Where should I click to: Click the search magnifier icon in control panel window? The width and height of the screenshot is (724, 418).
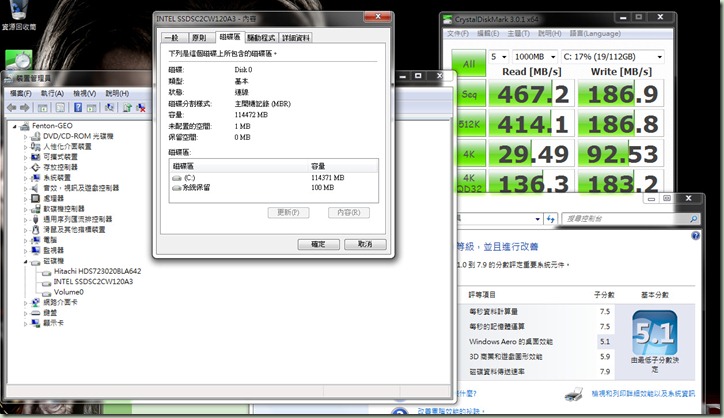coord(693,219)
